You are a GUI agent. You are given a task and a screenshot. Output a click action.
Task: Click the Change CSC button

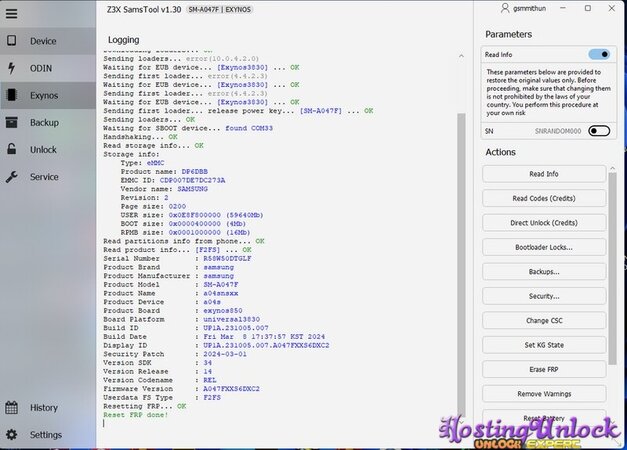pos(544,320)
